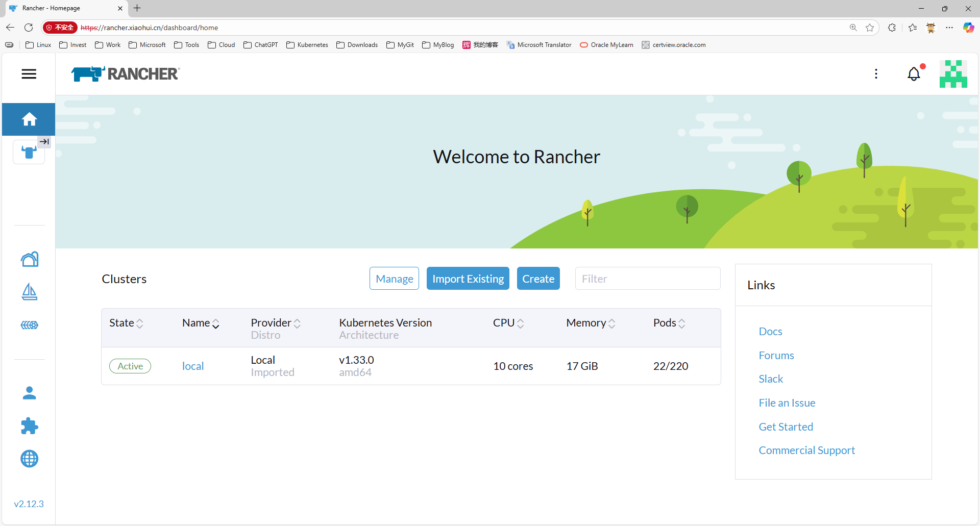
Task: Open Extensions puzzle piece icon
Action: pyautogui.click(x=29, y=426)
